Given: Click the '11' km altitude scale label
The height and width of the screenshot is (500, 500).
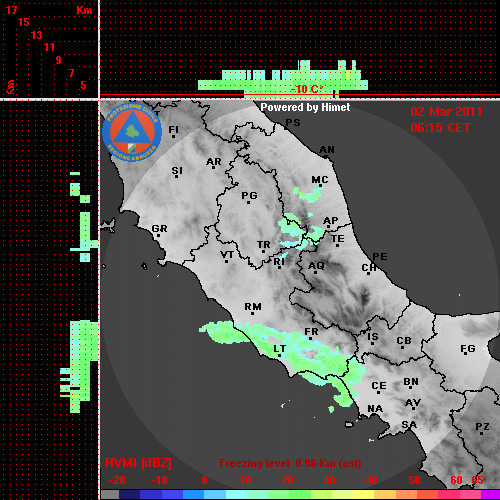Looking at the screenshot, I should coord(49,47).
